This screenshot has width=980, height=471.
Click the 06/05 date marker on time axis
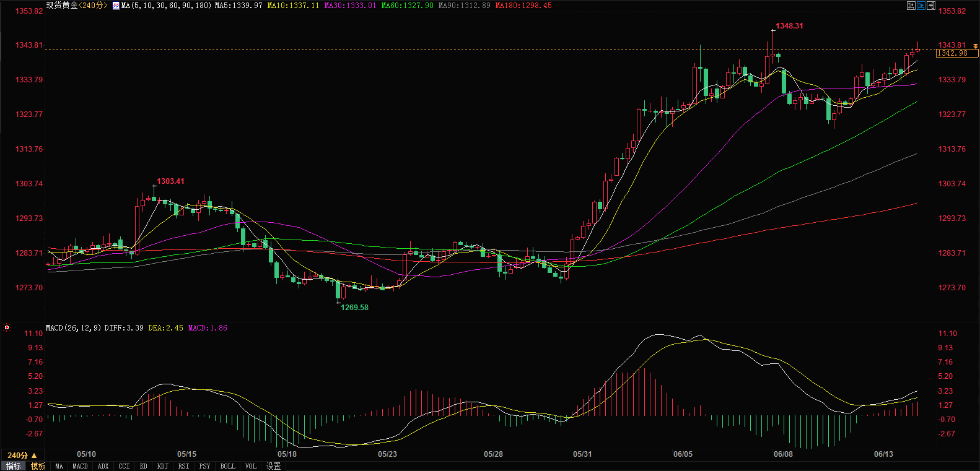click(x=683, y=454)
